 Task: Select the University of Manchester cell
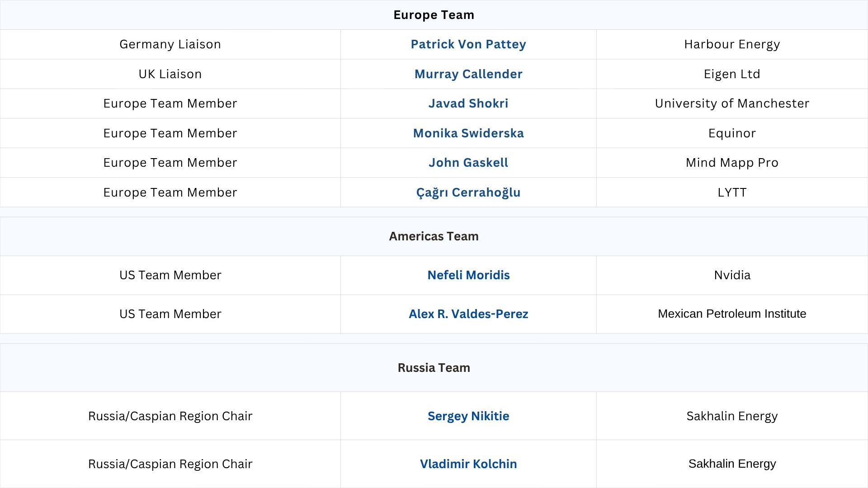click(x=732, y=103)
